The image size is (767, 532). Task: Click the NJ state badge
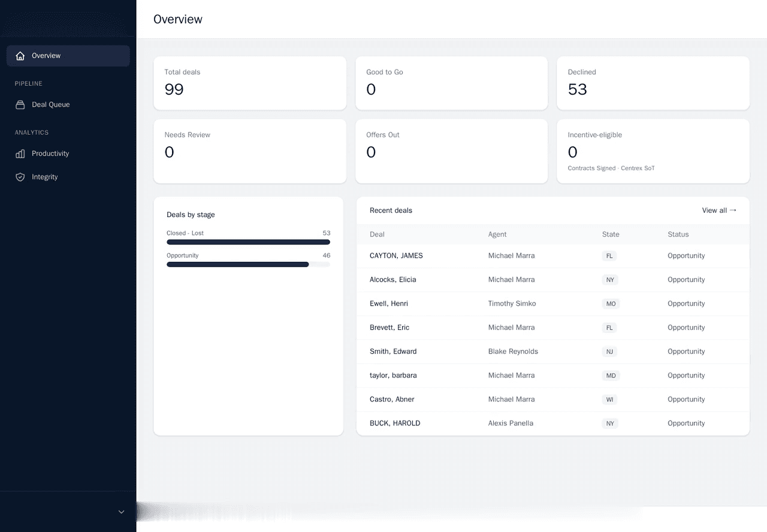610,352
